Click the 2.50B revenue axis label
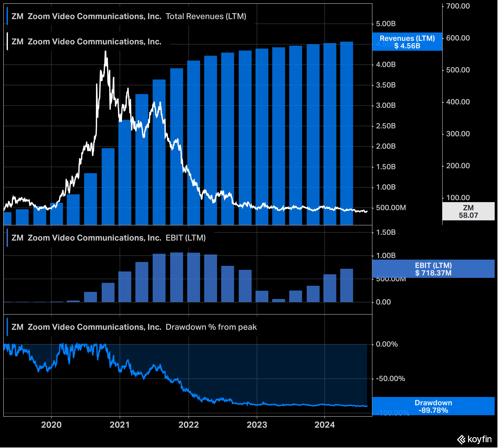The width and height of the screenshot is (498, 448). [x=386, y=126]
